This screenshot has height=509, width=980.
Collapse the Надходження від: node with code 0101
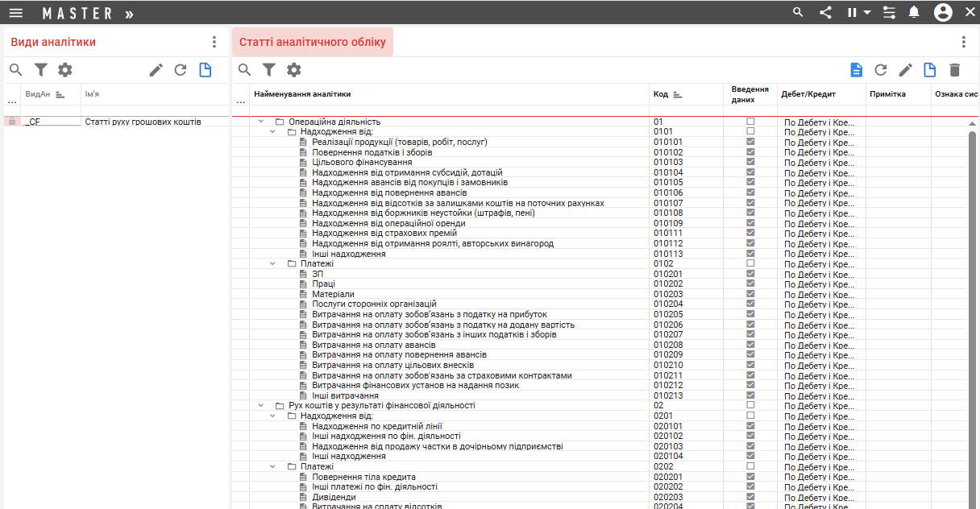coord(272,131)
